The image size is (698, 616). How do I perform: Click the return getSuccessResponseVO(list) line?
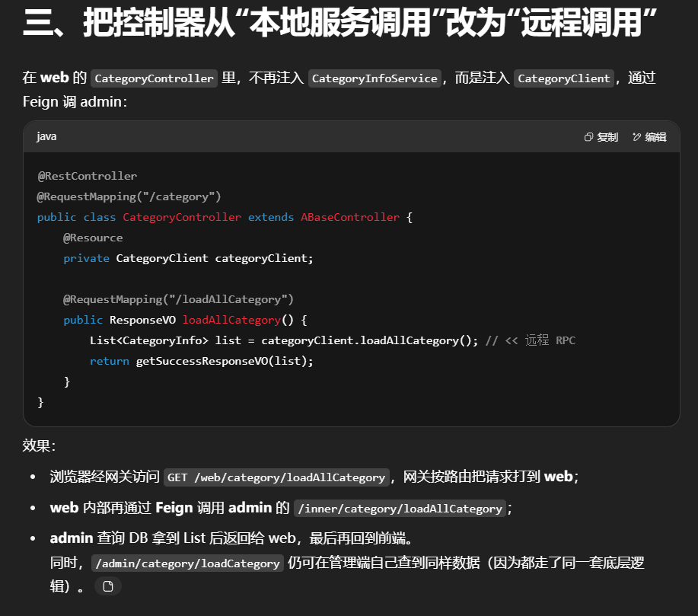201,361
